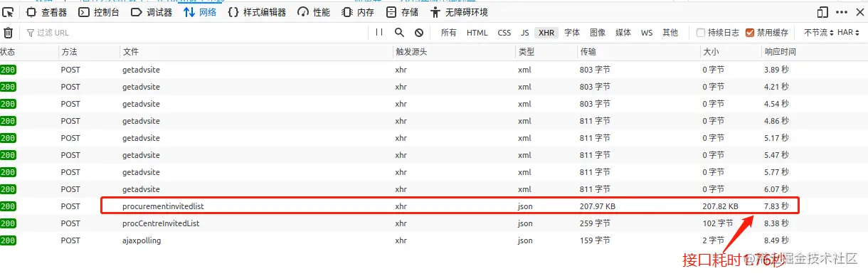The height and width of the screenshot is (276, 868).
Task: Click the 259 字节 transferred cell
Action: pos(596,223)
